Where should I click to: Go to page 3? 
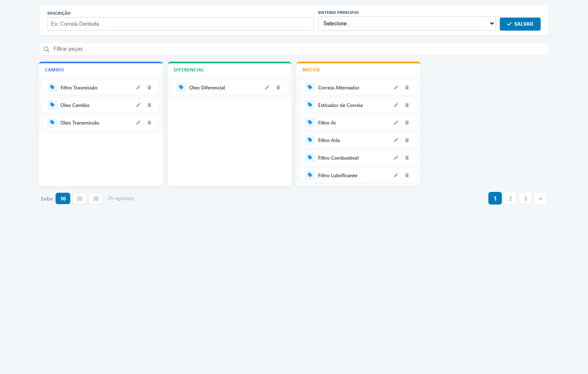[x=525, y=198]
